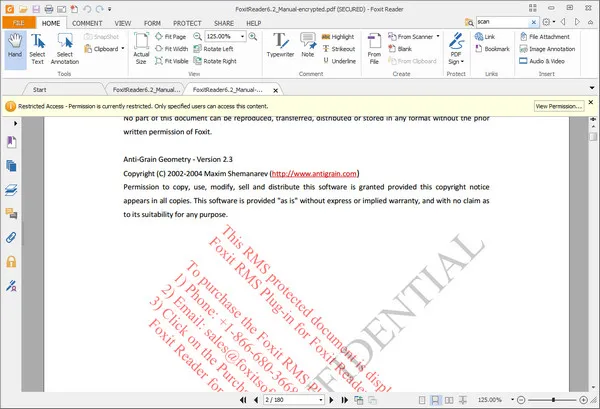Open the HELP ribbon tab
The height and width of the screenshot is (409, 600).
click(x=253, y=23)
